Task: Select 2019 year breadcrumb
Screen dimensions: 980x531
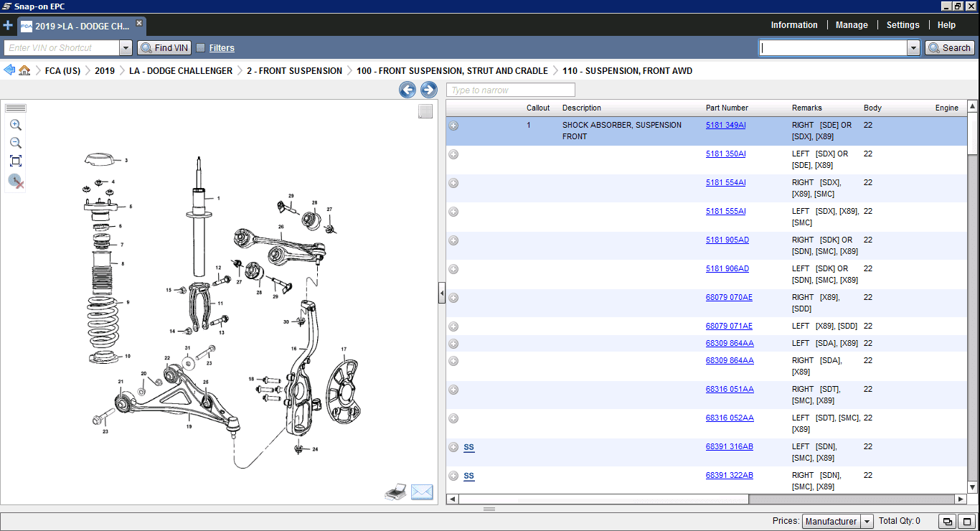Action: click(105, 71)
